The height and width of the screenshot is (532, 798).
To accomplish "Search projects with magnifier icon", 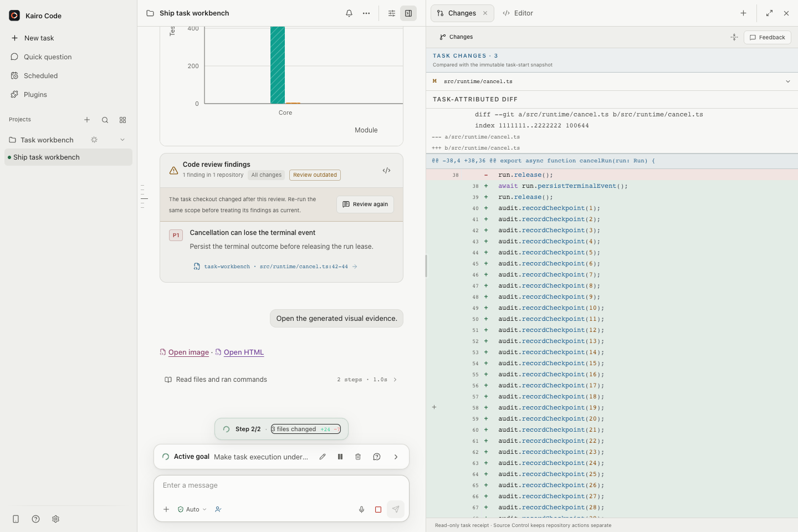I will [105, 120].
